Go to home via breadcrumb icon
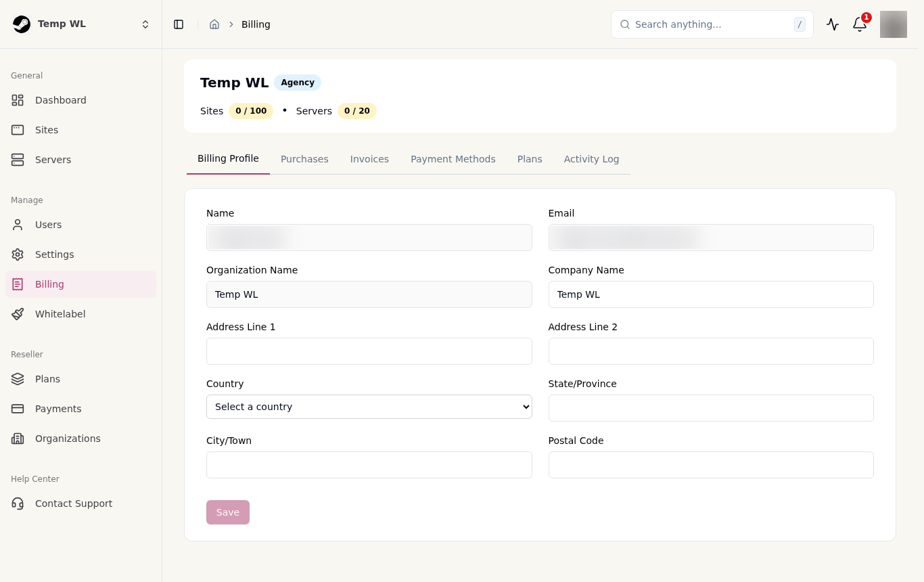 [214, 24]
